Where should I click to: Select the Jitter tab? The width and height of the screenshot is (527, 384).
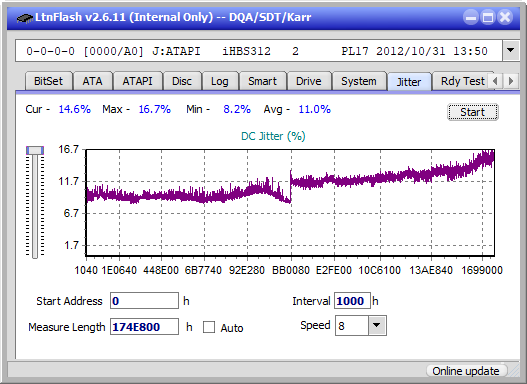pyautogui.click(x=409, y=82)
